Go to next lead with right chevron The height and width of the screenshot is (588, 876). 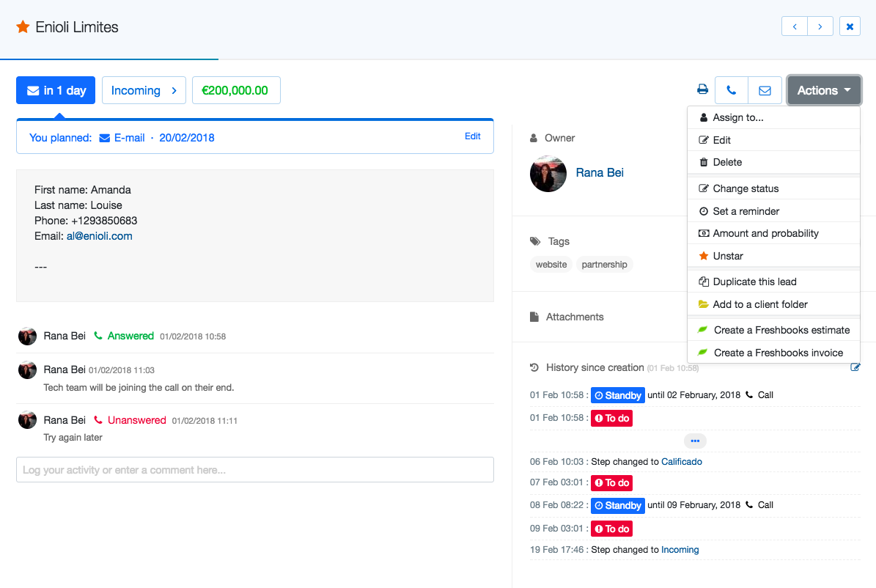pos(820,26)
